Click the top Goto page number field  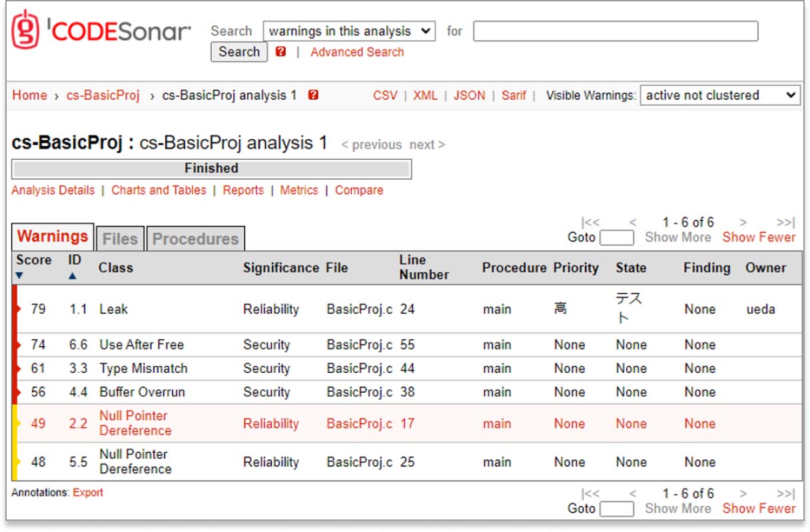pos(616,238)
